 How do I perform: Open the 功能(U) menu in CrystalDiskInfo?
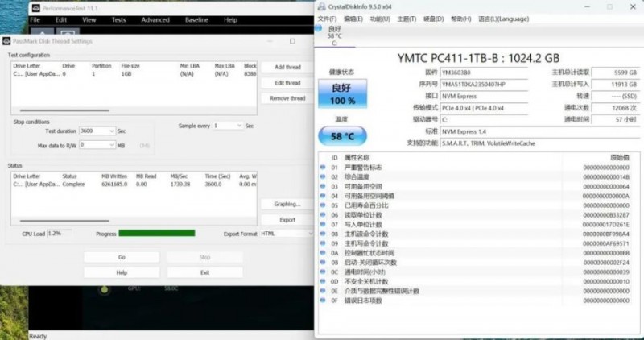click(x=380, y=18)
